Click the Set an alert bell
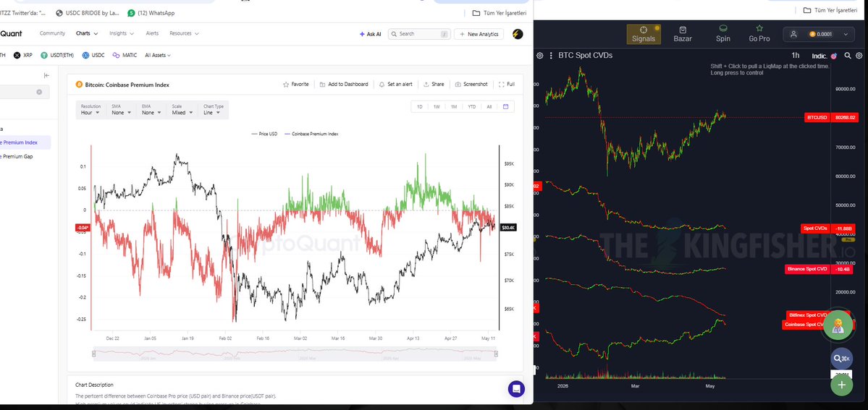 (x=382, y=85)
